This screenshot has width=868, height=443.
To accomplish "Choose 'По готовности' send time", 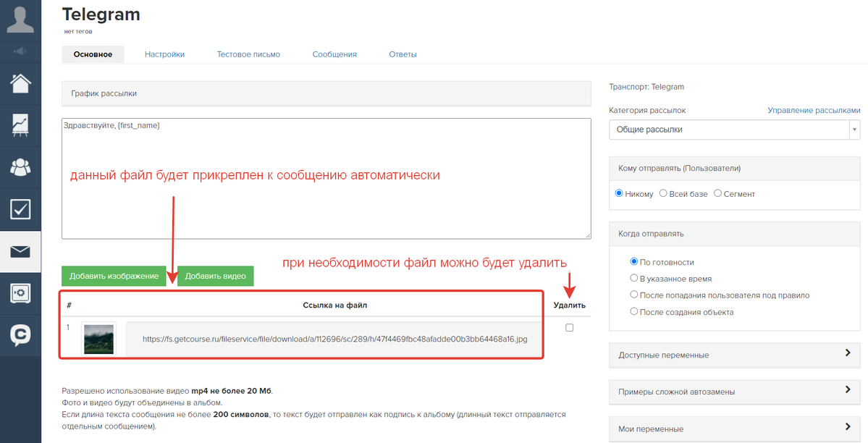I will pyautogui.click(x=634, y=262).
